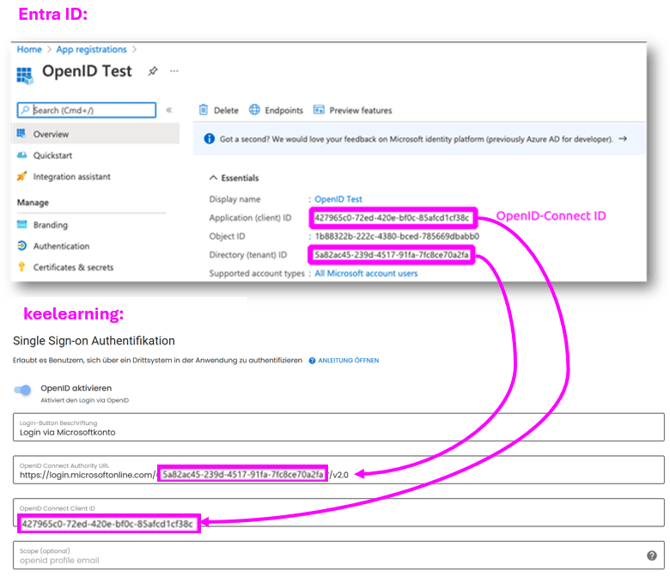The height and width of the screenshot is (577, 670).
Task: Open Integration assistant rocket icon
Action: [22, 177]
